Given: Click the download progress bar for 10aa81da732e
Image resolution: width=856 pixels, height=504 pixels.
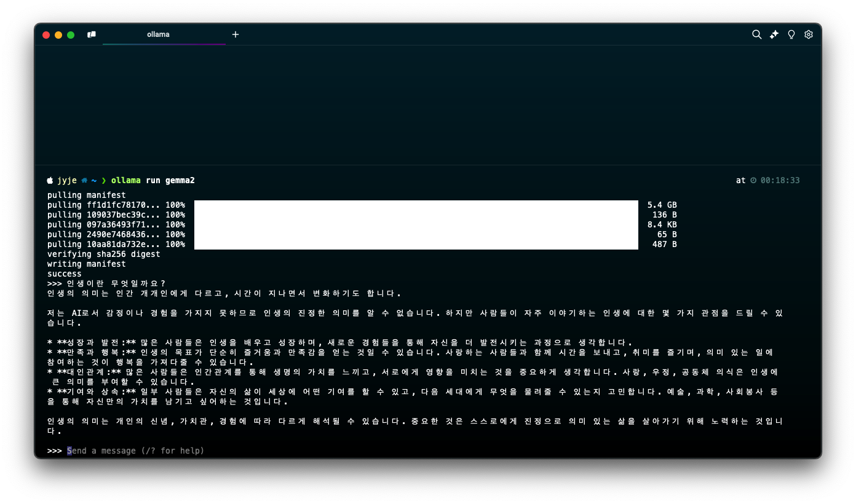Looking at the screenshot, I should tap(416, 244).
